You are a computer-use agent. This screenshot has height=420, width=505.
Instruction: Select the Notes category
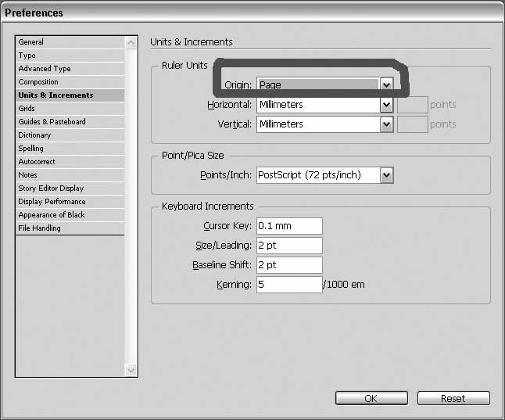70,175
